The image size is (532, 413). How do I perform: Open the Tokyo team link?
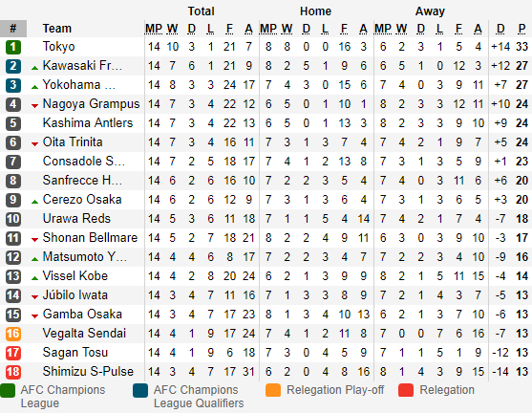[x=58, y=47]
